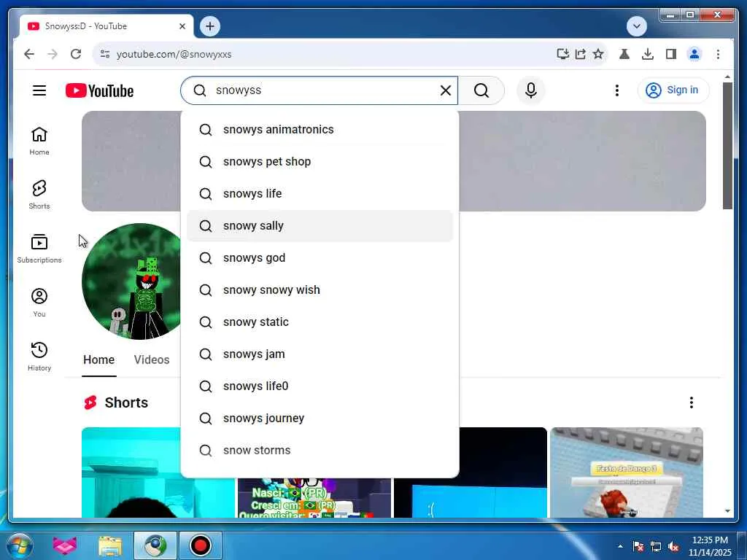Open the Windows Start button
Viewport: 747px width, 560px height.
click(x=20, y=545)
